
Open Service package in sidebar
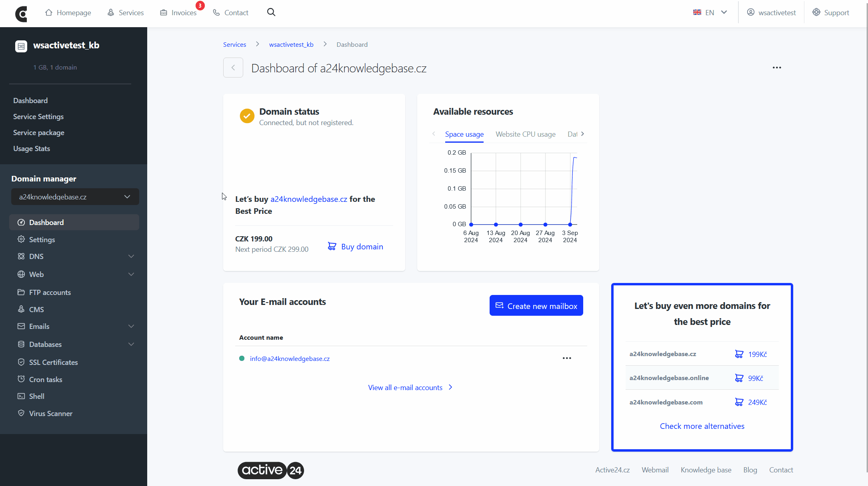coord(39,132)
